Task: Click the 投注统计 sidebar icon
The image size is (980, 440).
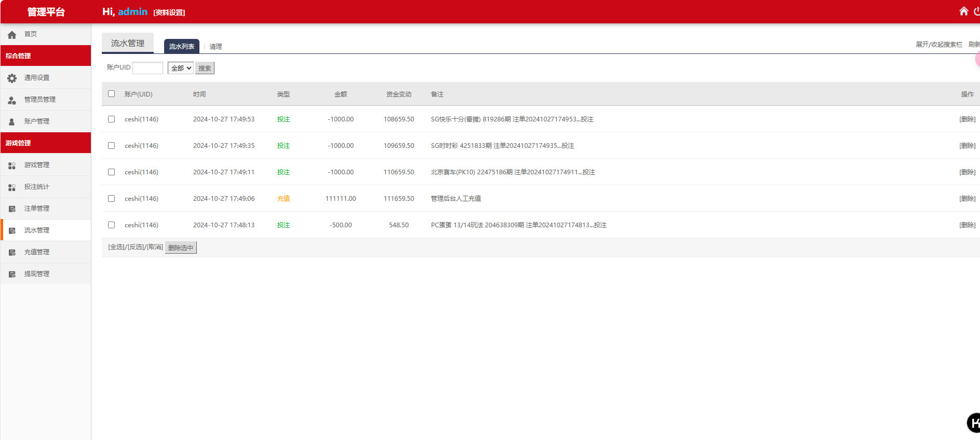Action: point(12,187)
